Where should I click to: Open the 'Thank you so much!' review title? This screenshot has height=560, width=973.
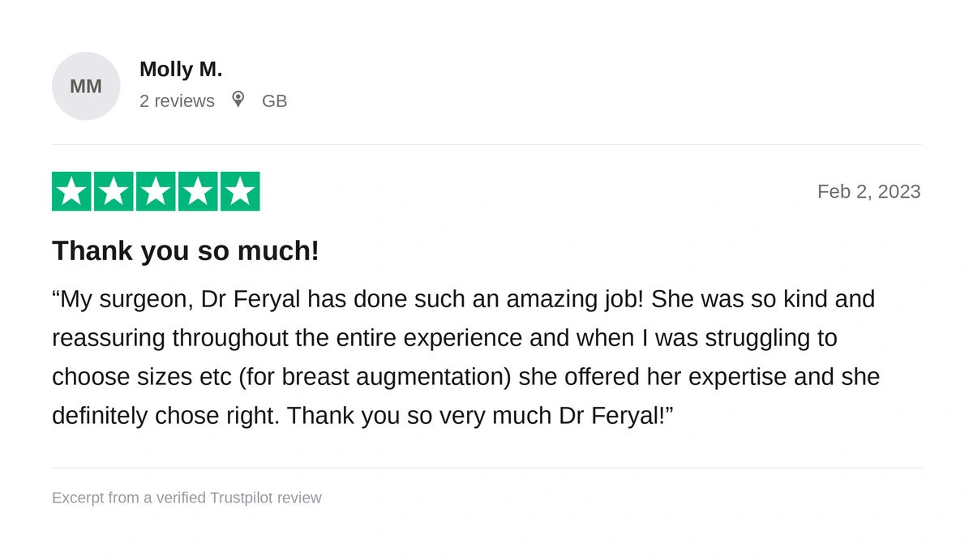[186, 250]
